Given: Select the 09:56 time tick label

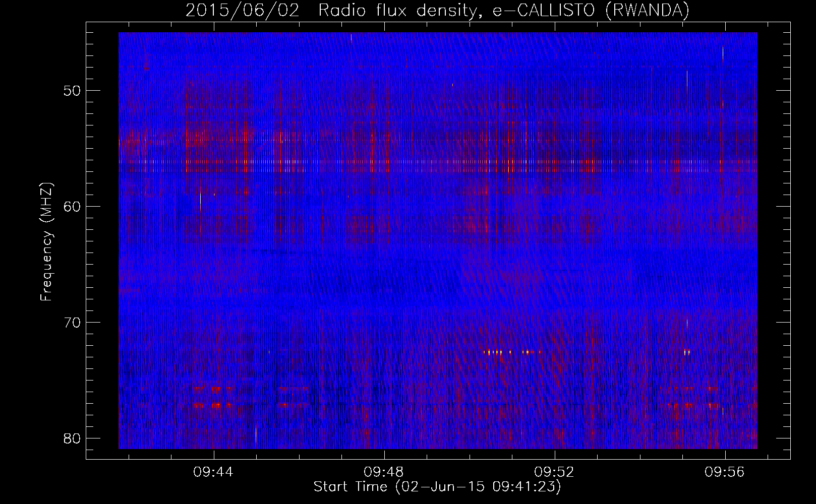Looking at the screenshot, I should point(725,472).
